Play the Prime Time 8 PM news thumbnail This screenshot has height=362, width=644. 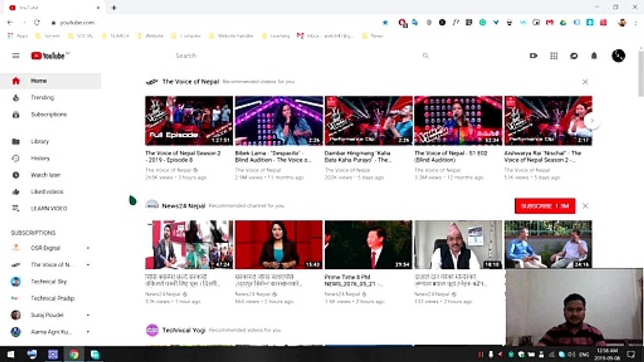(x=368, y=245)
